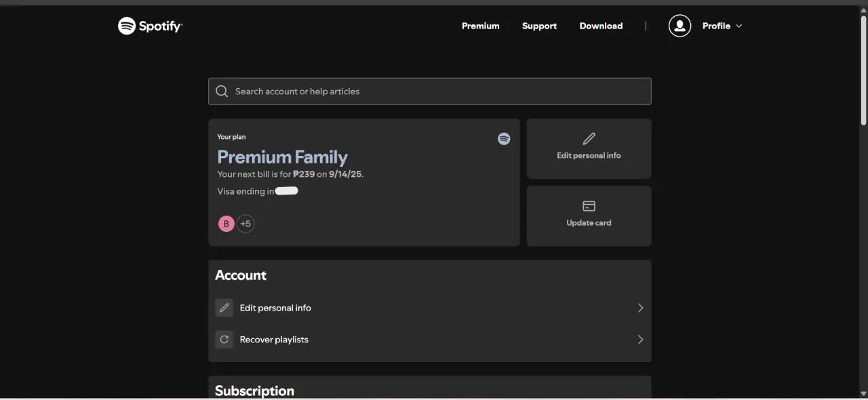Expand chevron on Edit personal info row

pyautogui.click(x=640, y=308)
